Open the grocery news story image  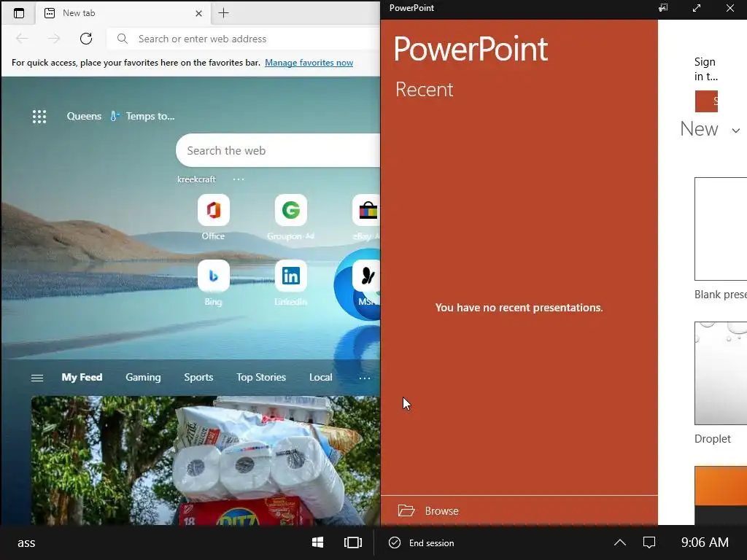206,461
